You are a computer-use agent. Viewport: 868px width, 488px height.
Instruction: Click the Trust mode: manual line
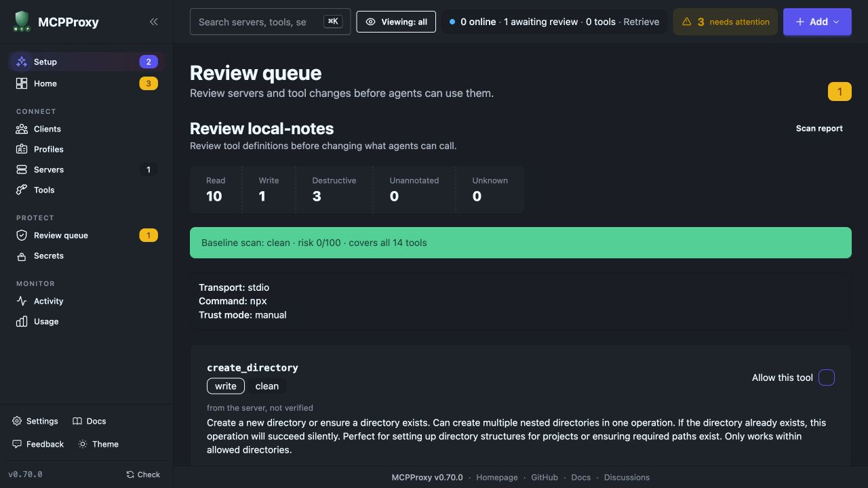click(x=243, y=314)
